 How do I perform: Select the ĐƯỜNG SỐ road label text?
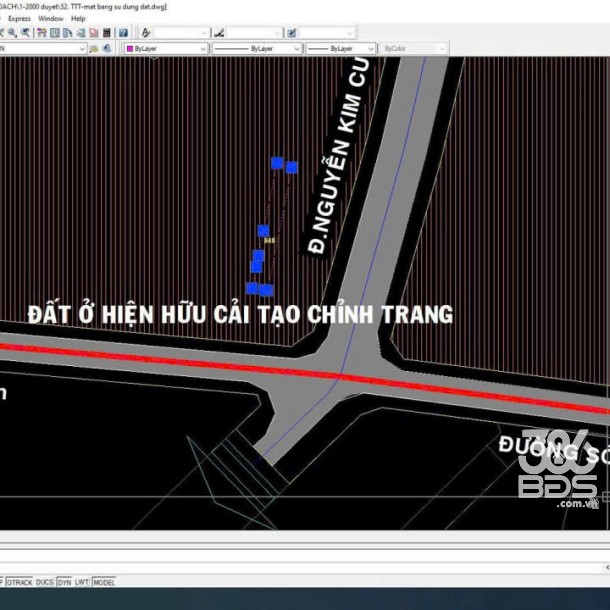pyautogui.click(x=554, y=450)
